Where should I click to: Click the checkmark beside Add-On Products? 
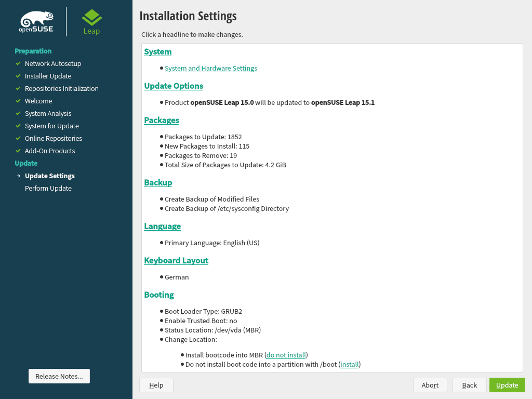coord(18,151)
